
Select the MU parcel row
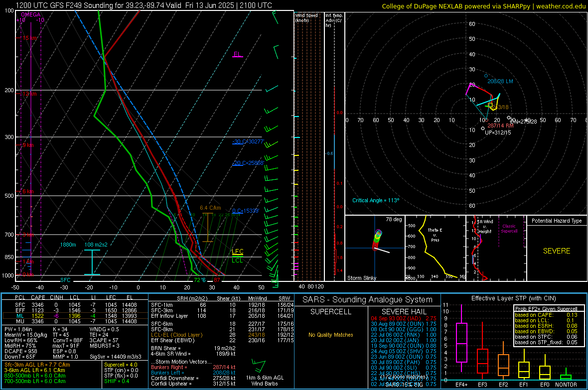(75, 321)
